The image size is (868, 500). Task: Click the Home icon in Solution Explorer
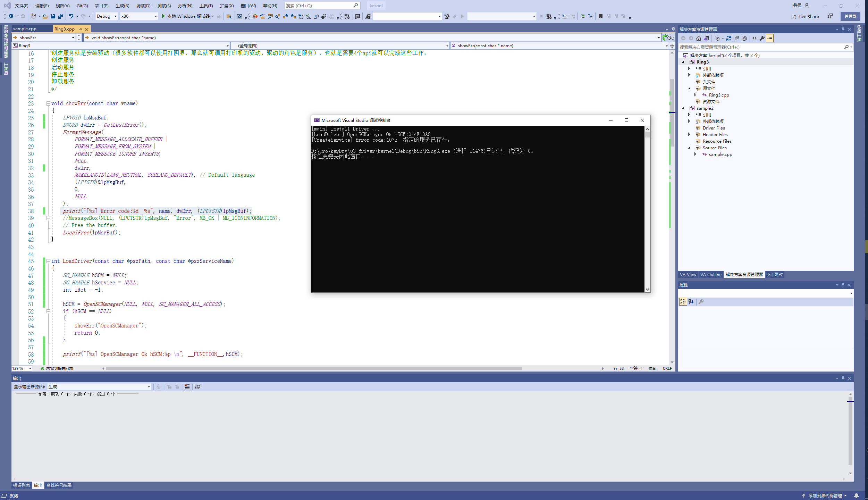(699, 38)
